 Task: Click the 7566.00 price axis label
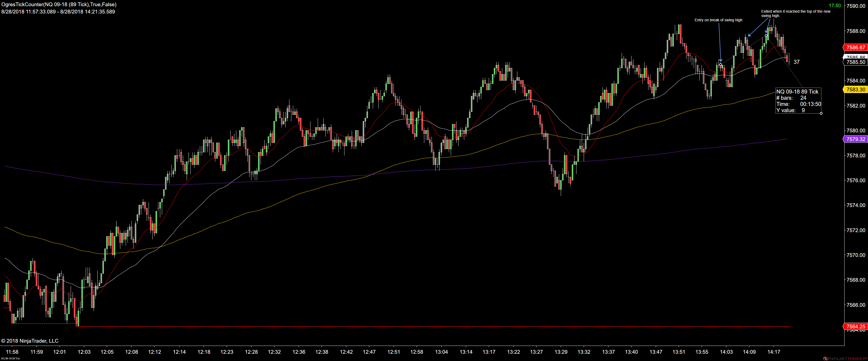point(856,305)
